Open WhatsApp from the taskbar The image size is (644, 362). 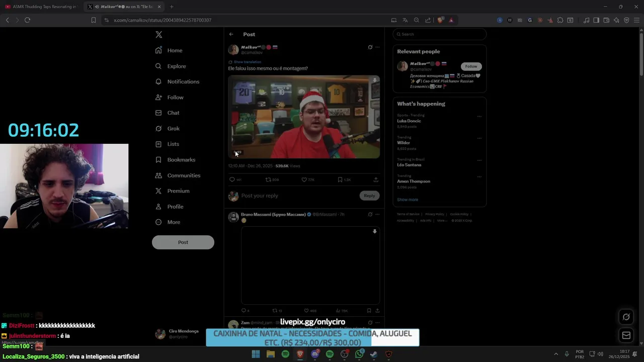(359, 354)
